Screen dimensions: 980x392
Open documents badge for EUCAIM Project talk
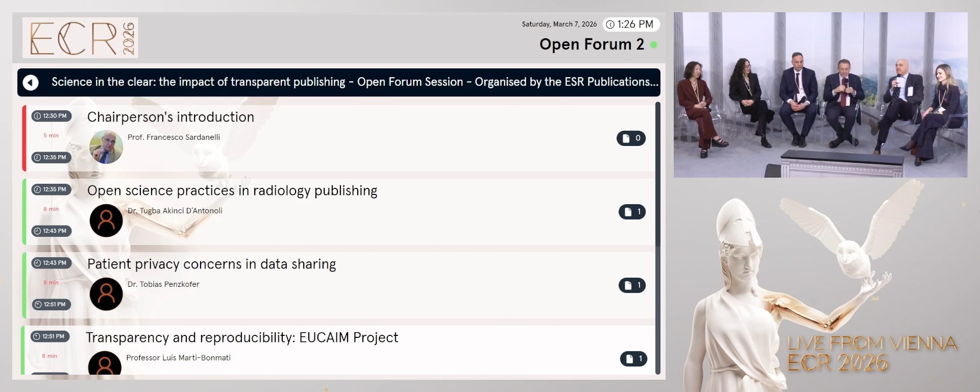point(633,359)
